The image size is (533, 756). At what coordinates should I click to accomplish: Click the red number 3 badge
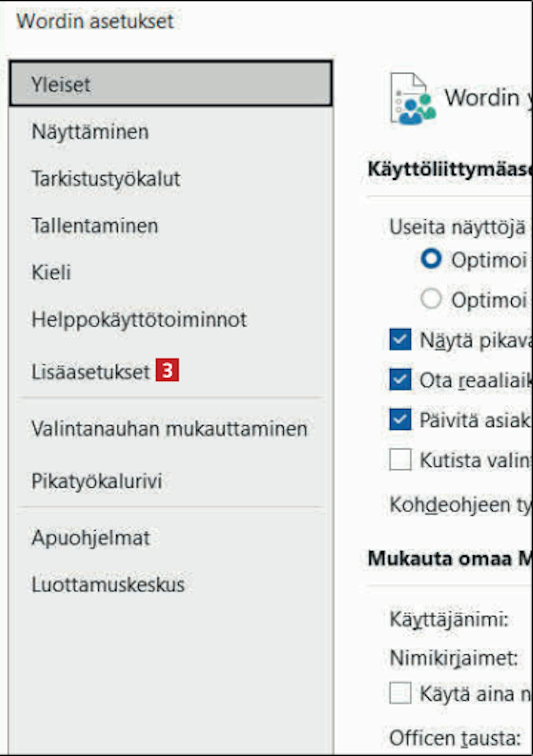tap(167, 370)
